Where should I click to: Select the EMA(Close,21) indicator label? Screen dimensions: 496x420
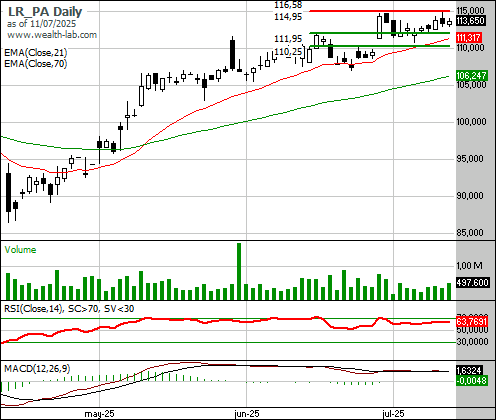(x=36, y=53)
